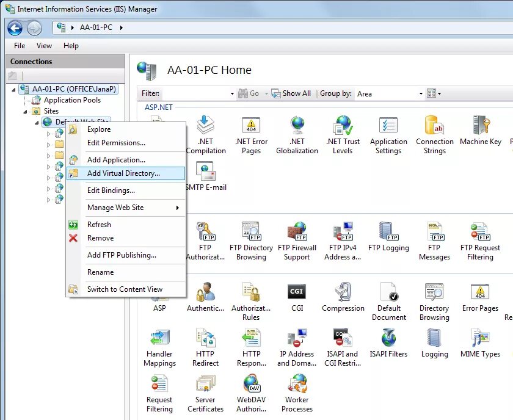
Task: Open the File menu
Action: click(x=20, y=45)
